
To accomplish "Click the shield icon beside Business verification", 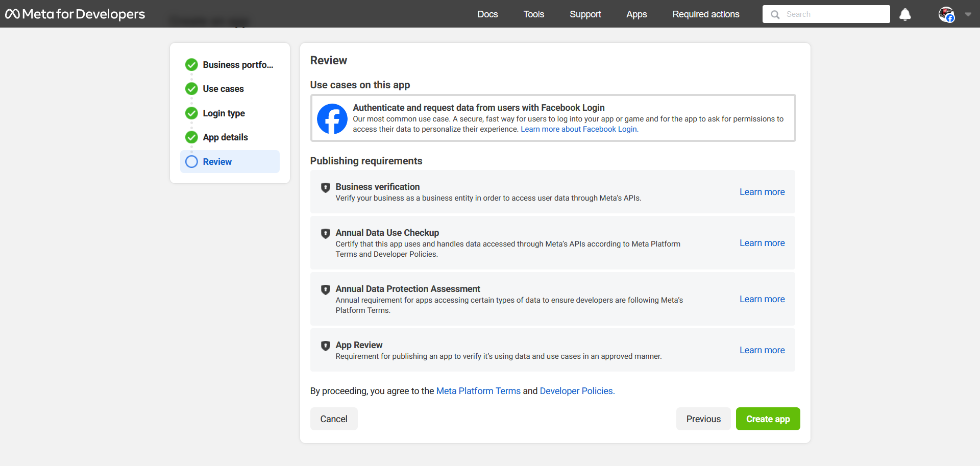I will click(326, 187).
